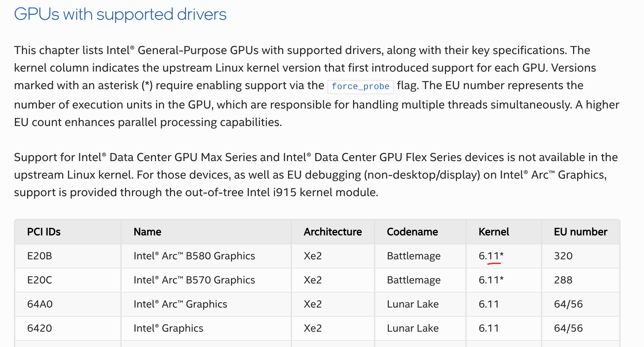This screenshot has height=347, width=644.
Task: Click the 64A0 PCI ID cell
Action: pos(40,304)
